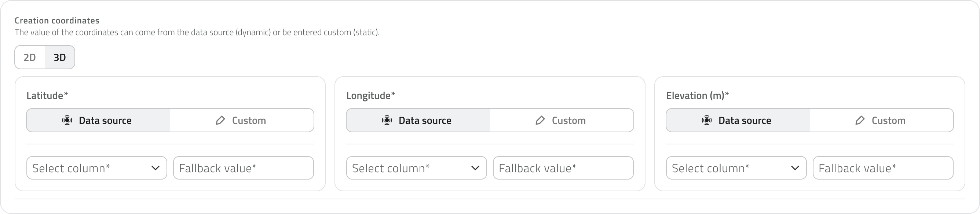This screenshot has height=214, width=980.
Task: Click the Latitude Custom pencil icon
Action: click(x=220, y=121)
